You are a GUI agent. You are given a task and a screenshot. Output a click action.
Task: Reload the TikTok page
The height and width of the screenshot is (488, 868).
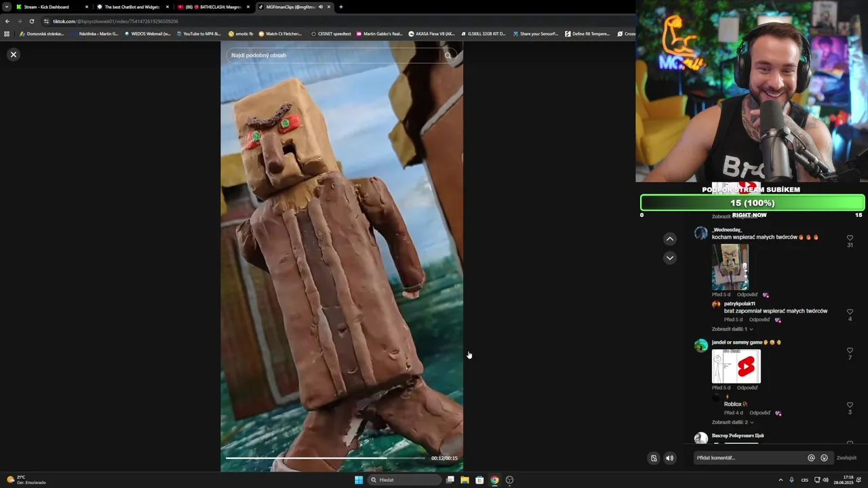(x=31, y=21)
